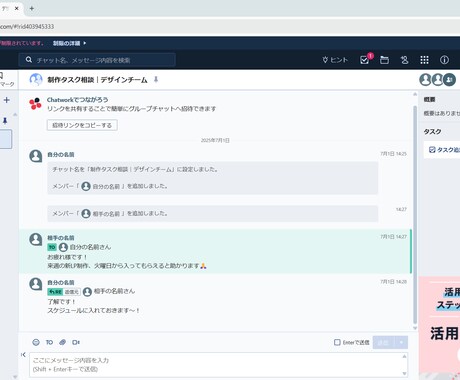Viewport: 460px width, 380px height.
Task: Click the chat search input field
Action: point(97,60)
